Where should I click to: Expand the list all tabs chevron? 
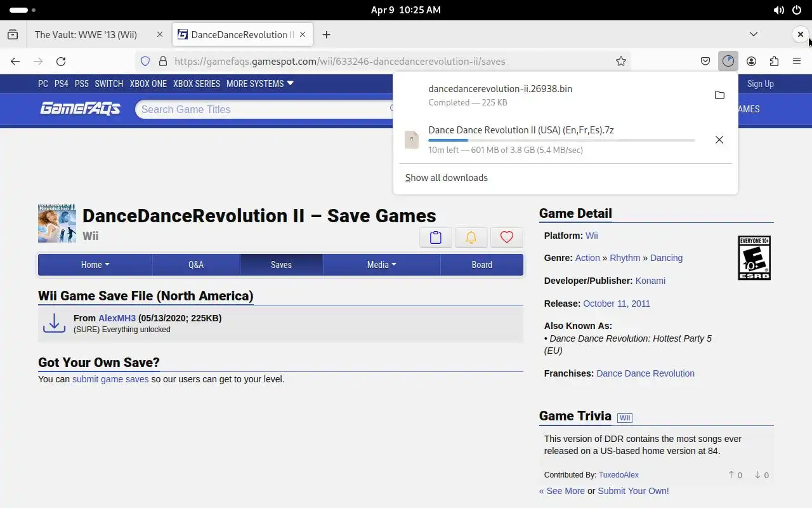pyautogui.click(x=754, y=34)
